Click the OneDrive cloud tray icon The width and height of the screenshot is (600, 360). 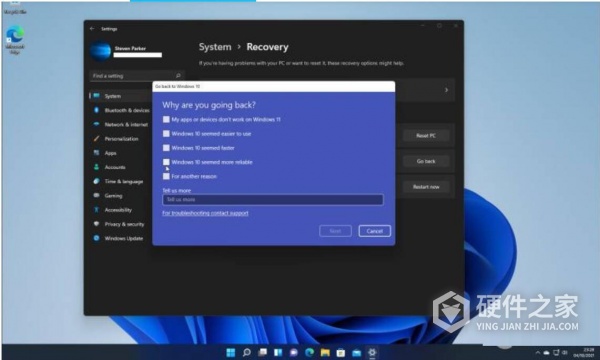click(x=546, y=353)
